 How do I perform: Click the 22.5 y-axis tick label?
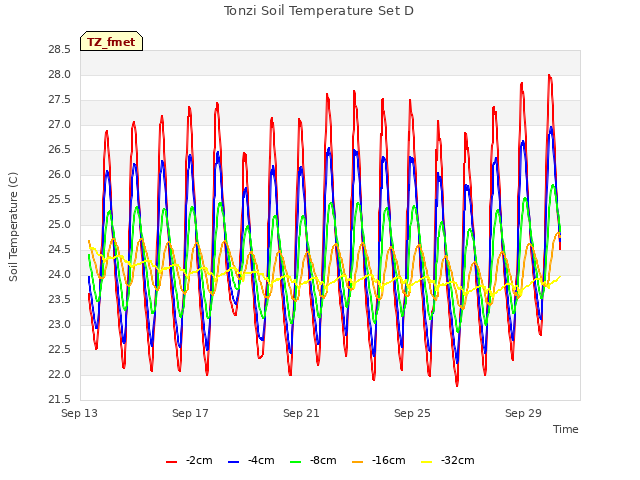point(60,350)
